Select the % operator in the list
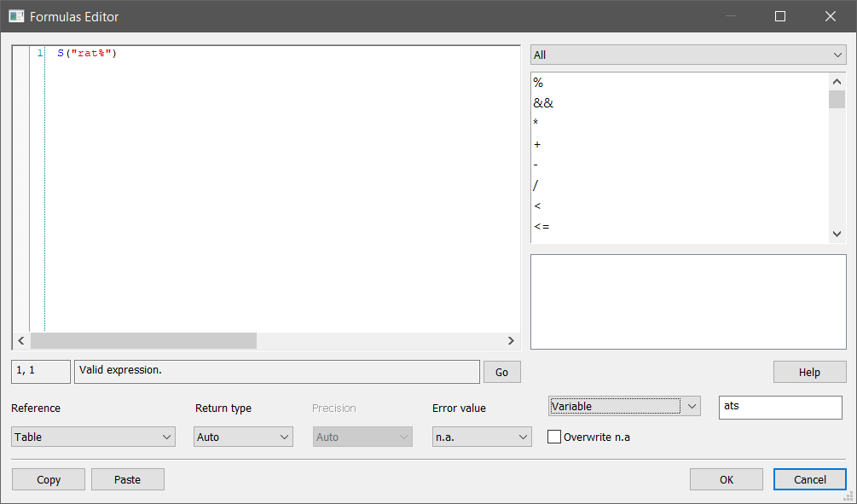 point(538,83)
